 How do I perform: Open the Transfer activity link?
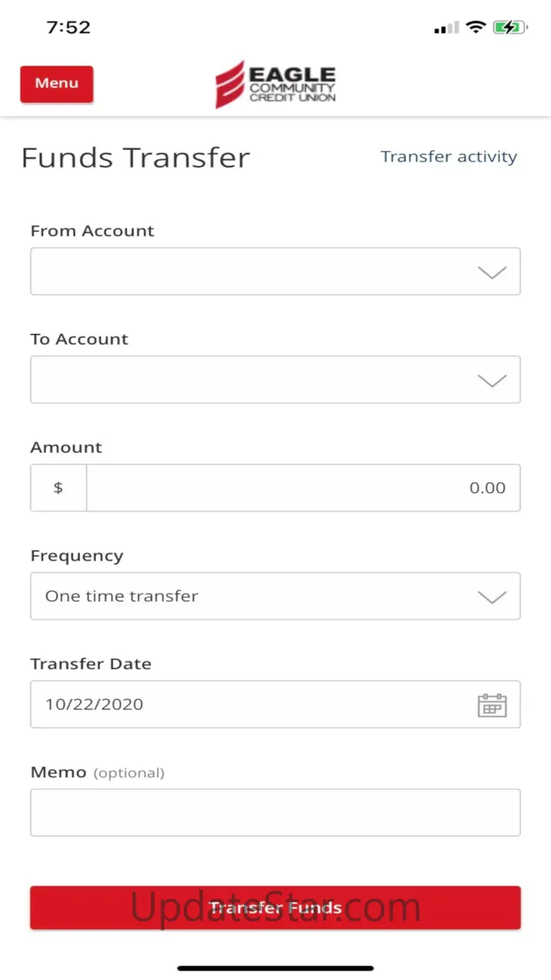tap(449, 157)
